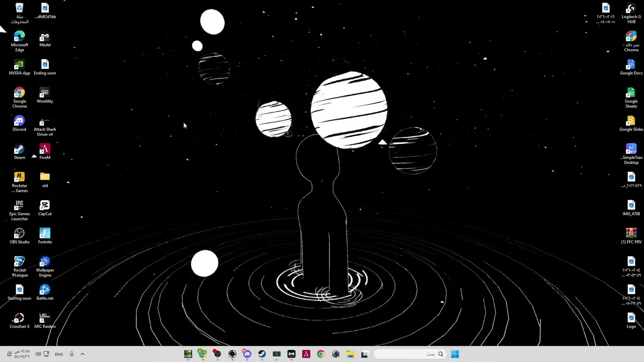Open the network tray icon

46,354
